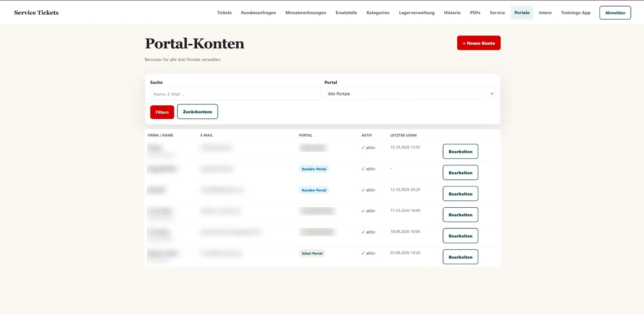Create account with + Neues Konto
The width and height of the screenshot is (644, 315).
(478, 43)
